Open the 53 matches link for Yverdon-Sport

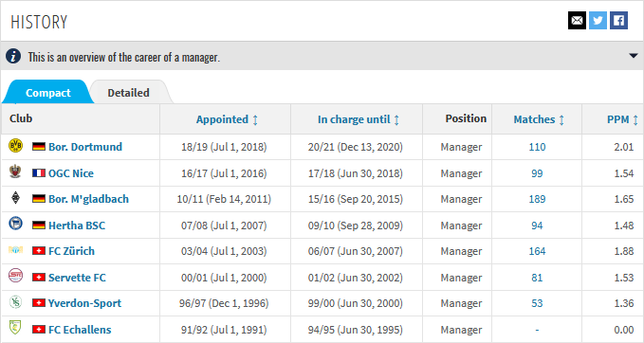click(537, 303)
